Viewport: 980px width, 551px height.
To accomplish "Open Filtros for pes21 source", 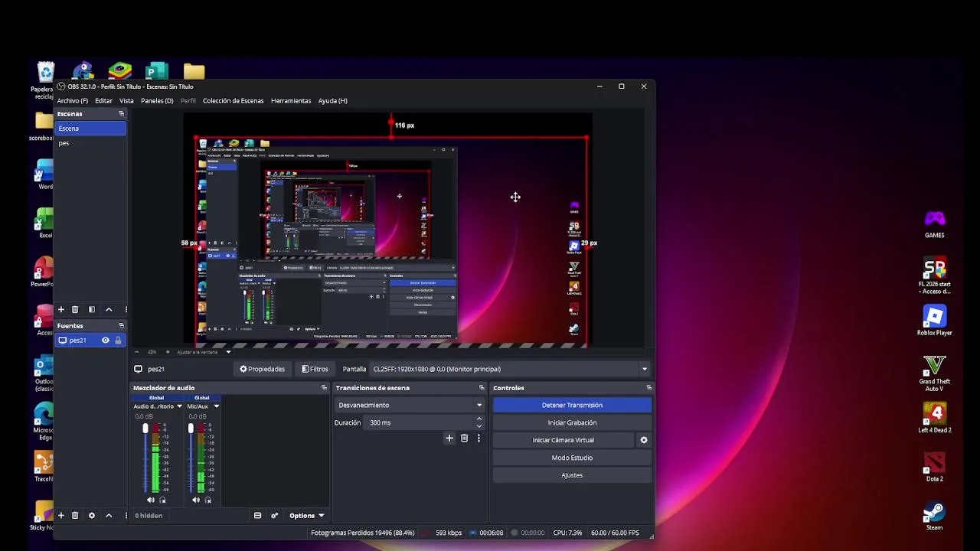I will [315, 369].
